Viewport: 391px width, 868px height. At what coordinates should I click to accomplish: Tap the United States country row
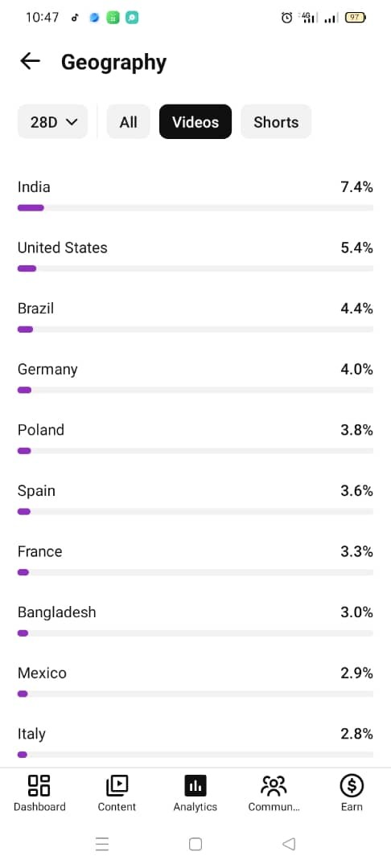pos(195,256)
